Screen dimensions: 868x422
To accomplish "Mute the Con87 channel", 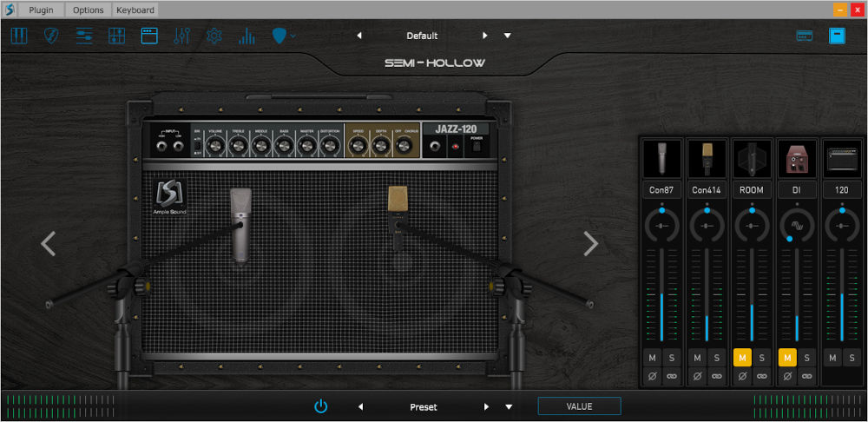I will pos(653,358).
